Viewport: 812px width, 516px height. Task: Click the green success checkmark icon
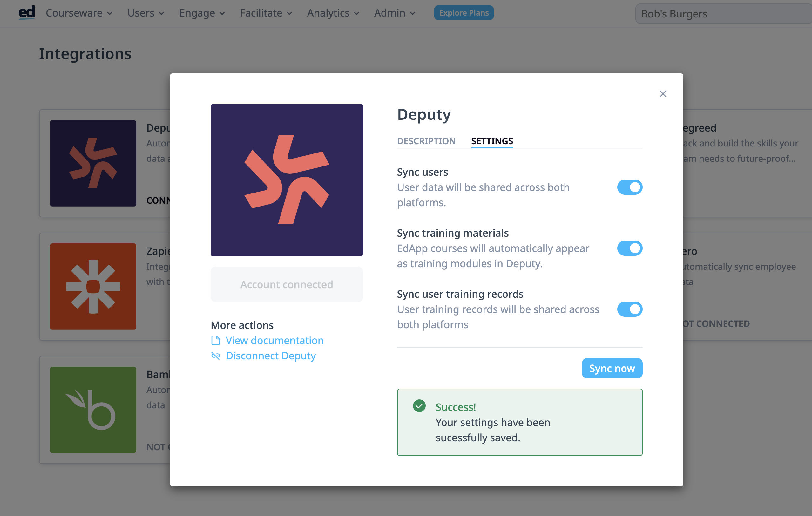(419, 406)
